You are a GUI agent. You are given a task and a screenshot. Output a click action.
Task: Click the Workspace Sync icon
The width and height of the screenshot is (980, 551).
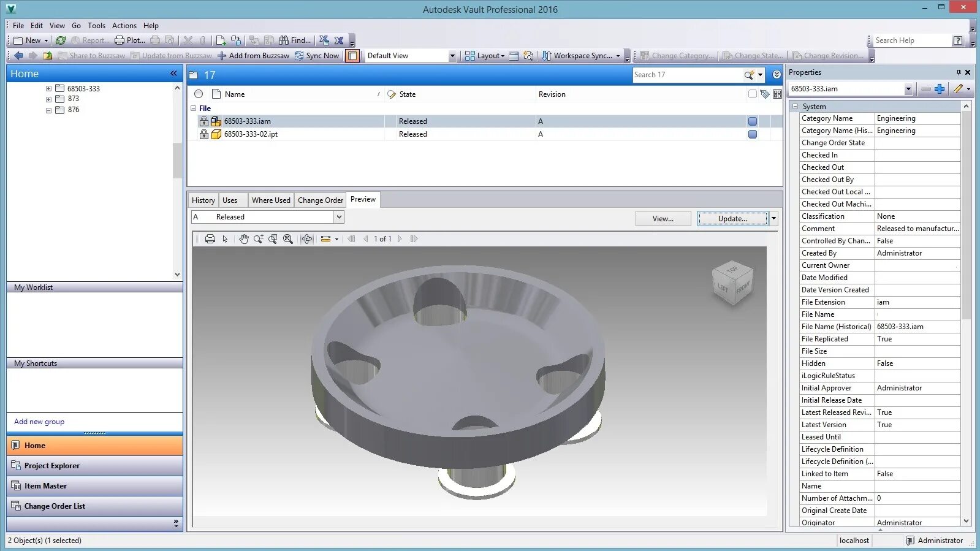pos(546,56)
